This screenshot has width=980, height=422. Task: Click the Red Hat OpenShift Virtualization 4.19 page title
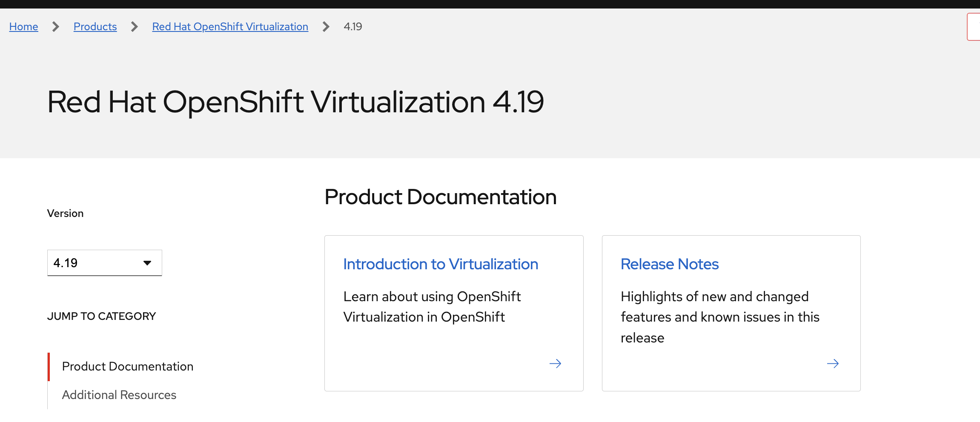(x=295, y=102)
